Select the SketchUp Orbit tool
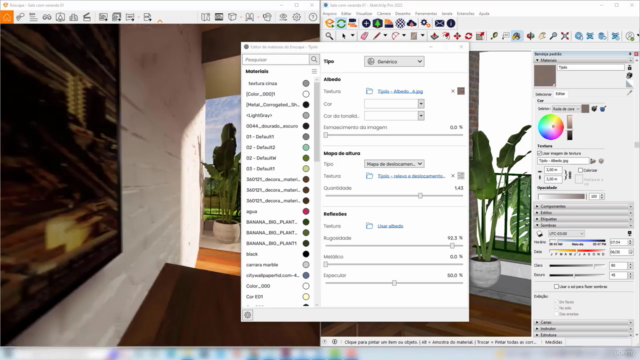This screenshot has width=640, height=360. 530,36
